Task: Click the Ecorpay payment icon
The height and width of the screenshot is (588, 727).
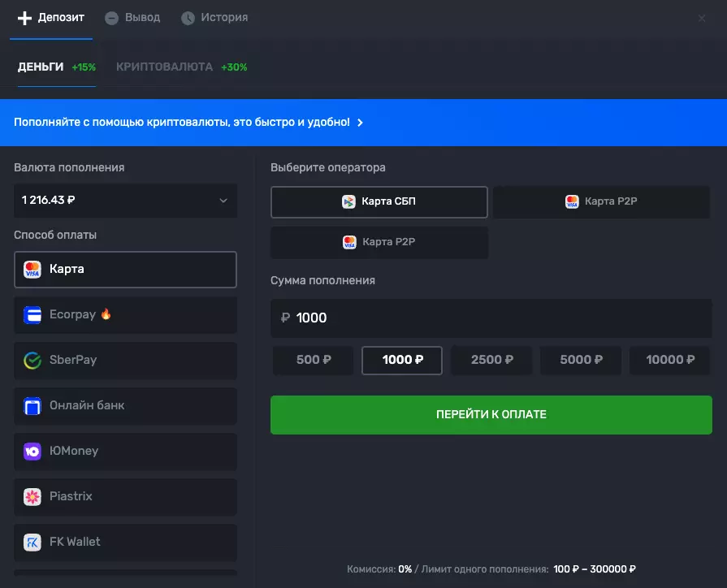Action: (32, 315)
